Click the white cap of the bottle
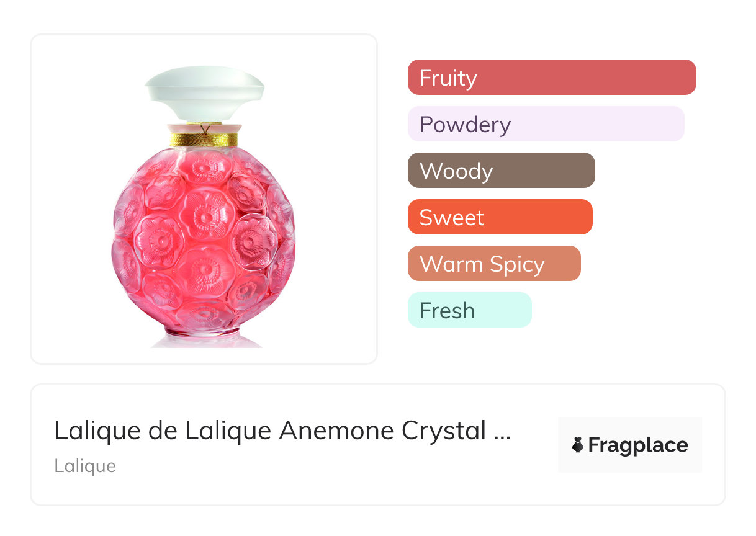 point(204,94)
